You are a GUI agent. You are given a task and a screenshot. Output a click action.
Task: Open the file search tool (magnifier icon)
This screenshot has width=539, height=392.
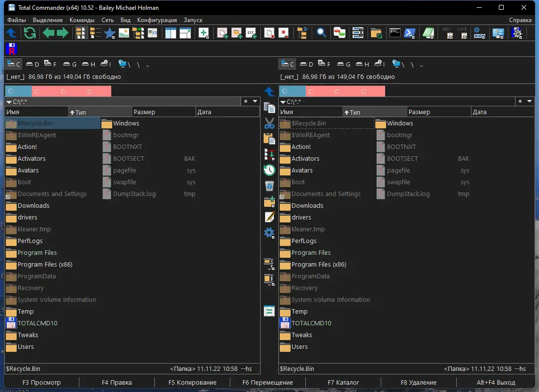[321, 33]
